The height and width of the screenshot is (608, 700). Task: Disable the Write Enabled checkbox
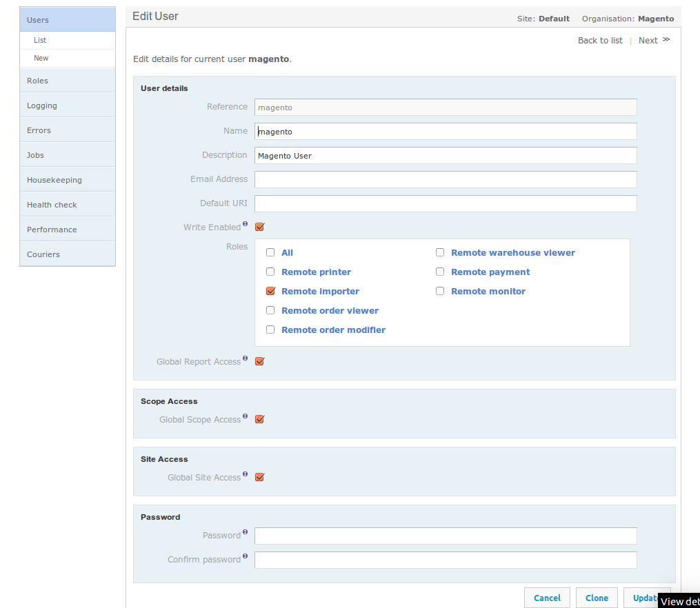pyautogui.click(x=259, y=227)
